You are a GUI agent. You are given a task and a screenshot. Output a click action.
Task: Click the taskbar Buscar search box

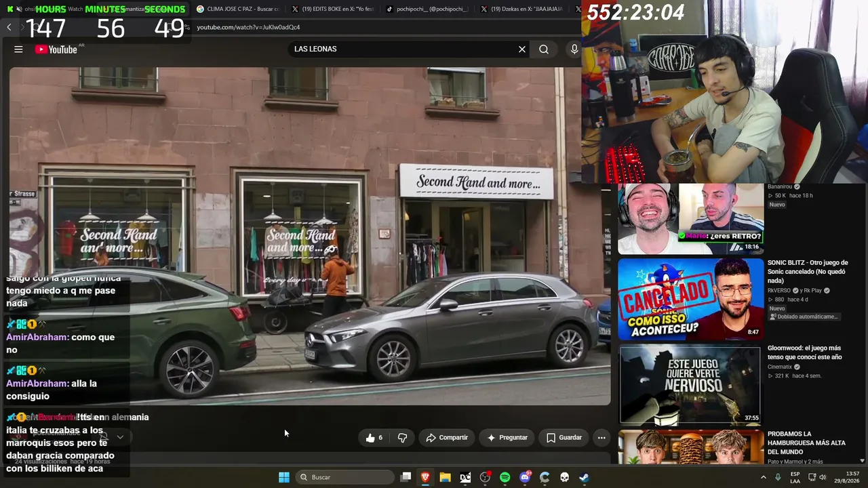pos(344,477)
